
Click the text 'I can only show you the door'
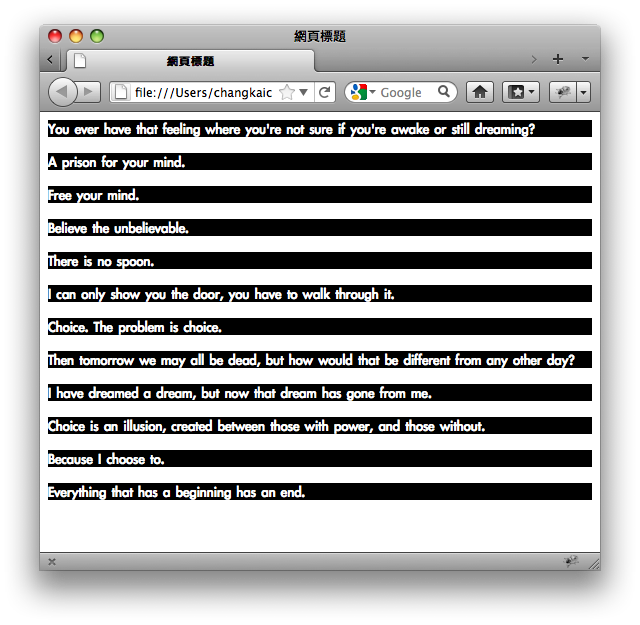(x=136, y=294)
